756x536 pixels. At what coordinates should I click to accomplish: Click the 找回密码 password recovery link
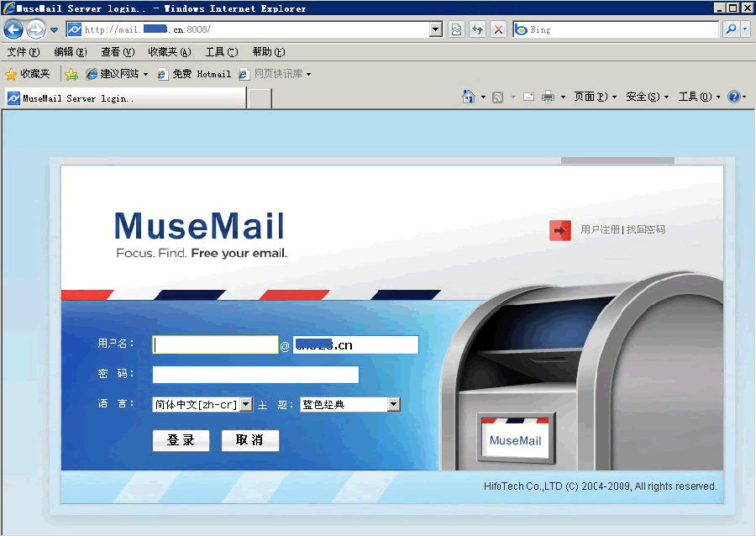pos(646,229)
